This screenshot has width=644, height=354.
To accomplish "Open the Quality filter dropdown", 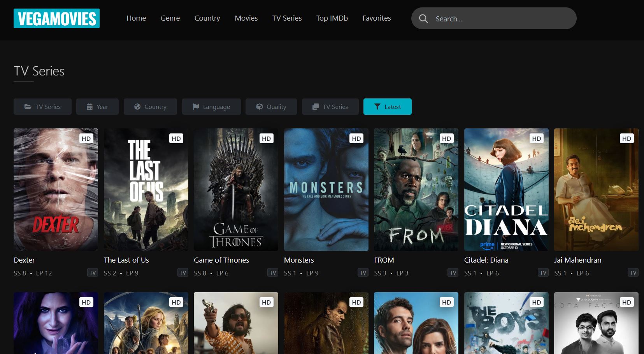I will [271, 107].
